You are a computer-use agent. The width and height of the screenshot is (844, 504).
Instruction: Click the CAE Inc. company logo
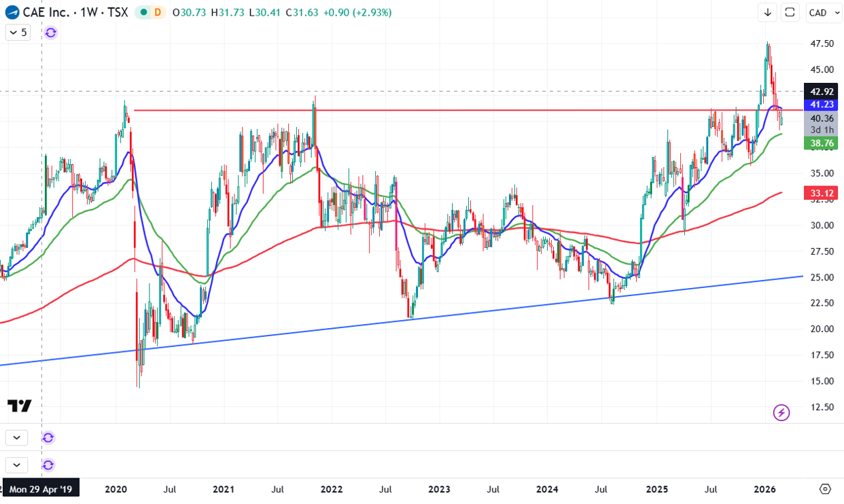pyautogui.click(x=12, y=12)
